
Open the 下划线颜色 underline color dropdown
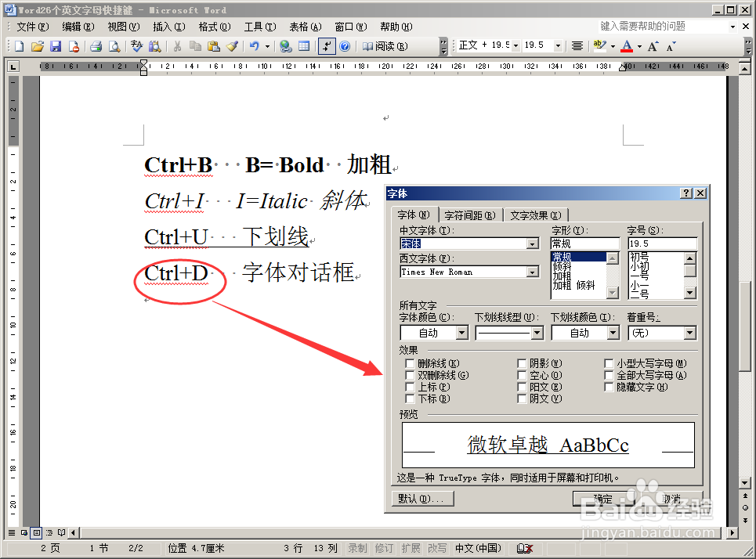click(x=613, y=333)
